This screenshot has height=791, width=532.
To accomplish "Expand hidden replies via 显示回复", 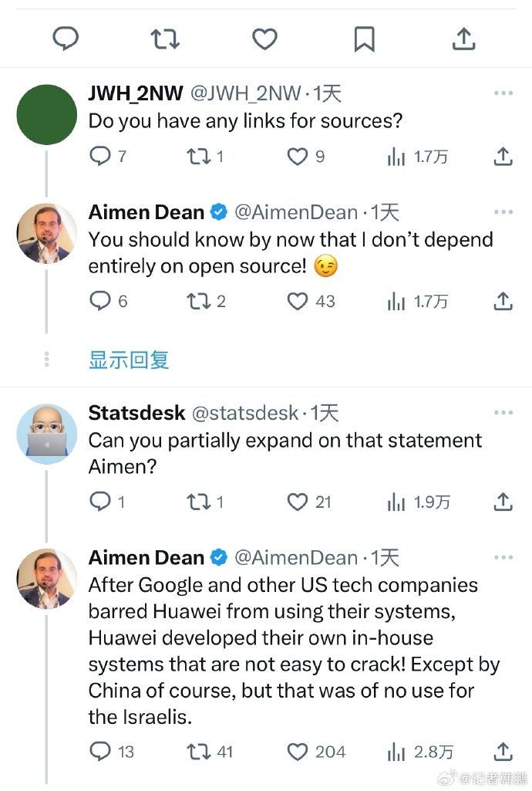I will [x=129, y=360].
